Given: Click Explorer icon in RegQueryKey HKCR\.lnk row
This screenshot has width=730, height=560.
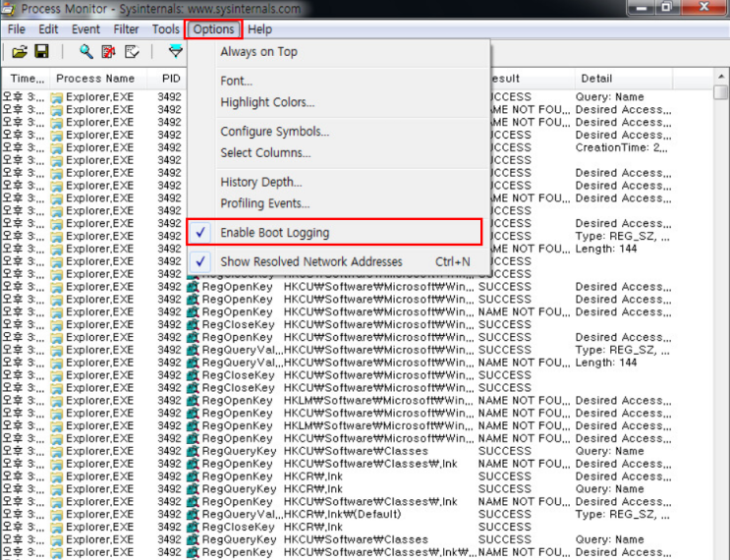Looking at the screenshot, I should [56, 489].
